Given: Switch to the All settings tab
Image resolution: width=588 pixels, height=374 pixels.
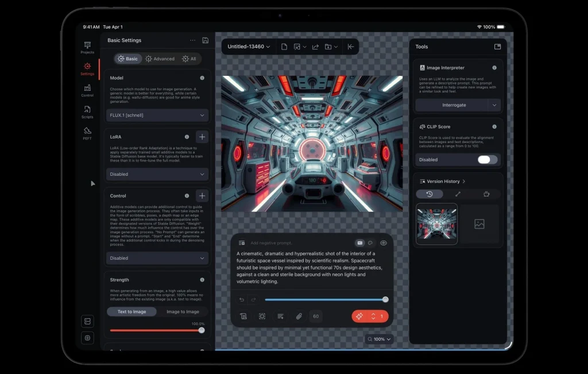Looking at the screenshot, I should pos(189,59).
